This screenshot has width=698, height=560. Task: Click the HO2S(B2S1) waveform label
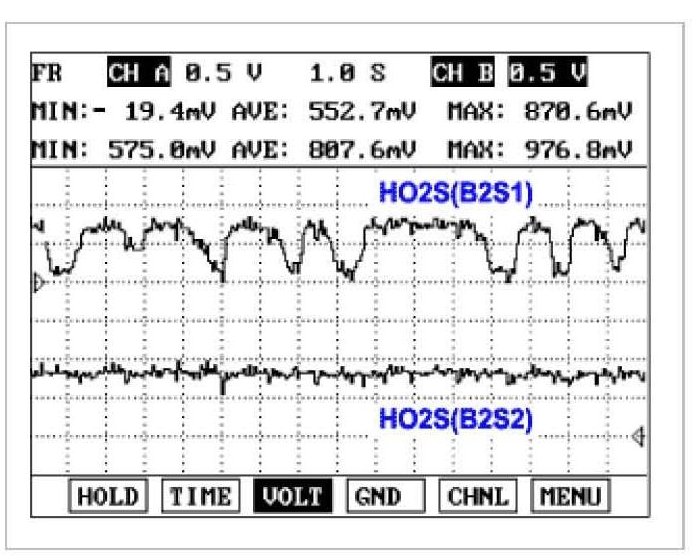[x=455, y=192]
